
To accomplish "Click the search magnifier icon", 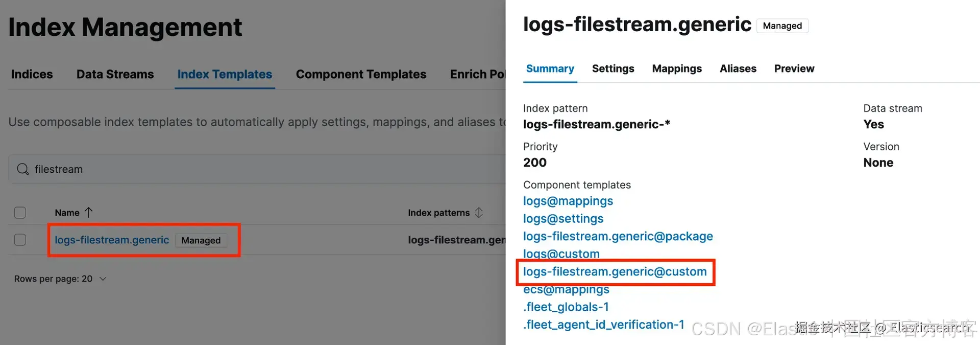I will (x=22, y=169).
